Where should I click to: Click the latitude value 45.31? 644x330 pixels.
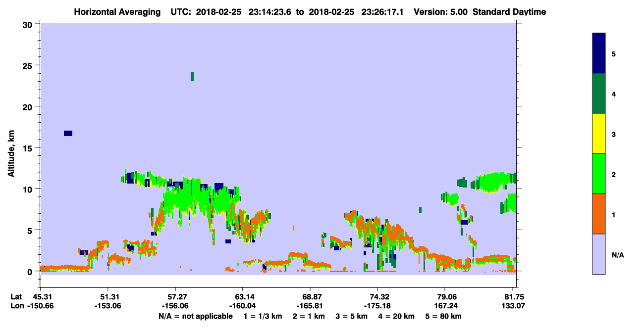[40, 297]
